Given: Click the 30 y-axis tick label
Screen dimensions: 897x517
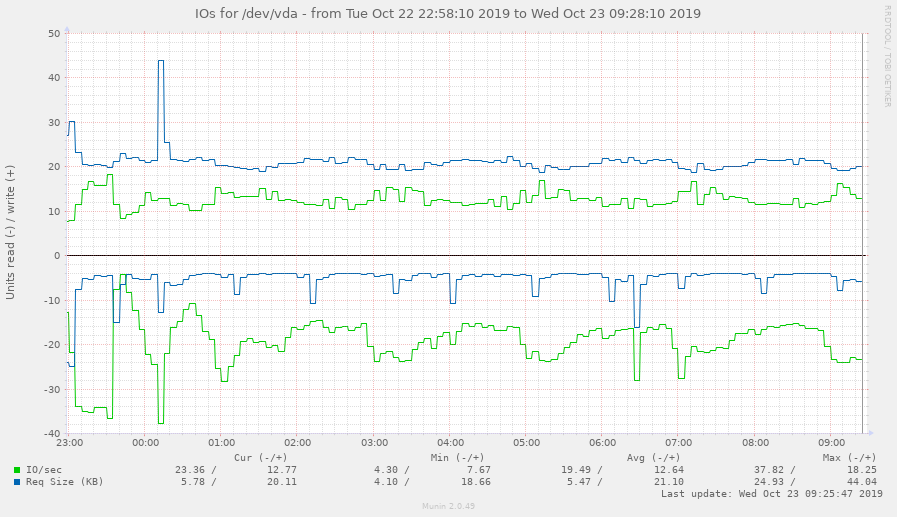Looking at the screenshot, I should 54,123.
